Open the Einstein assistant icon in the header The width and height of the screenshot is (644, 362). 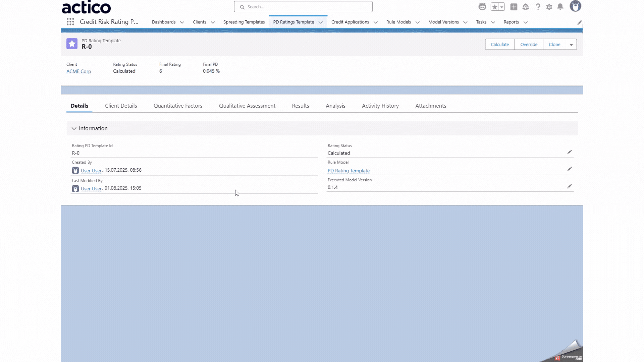coord(482,6)
